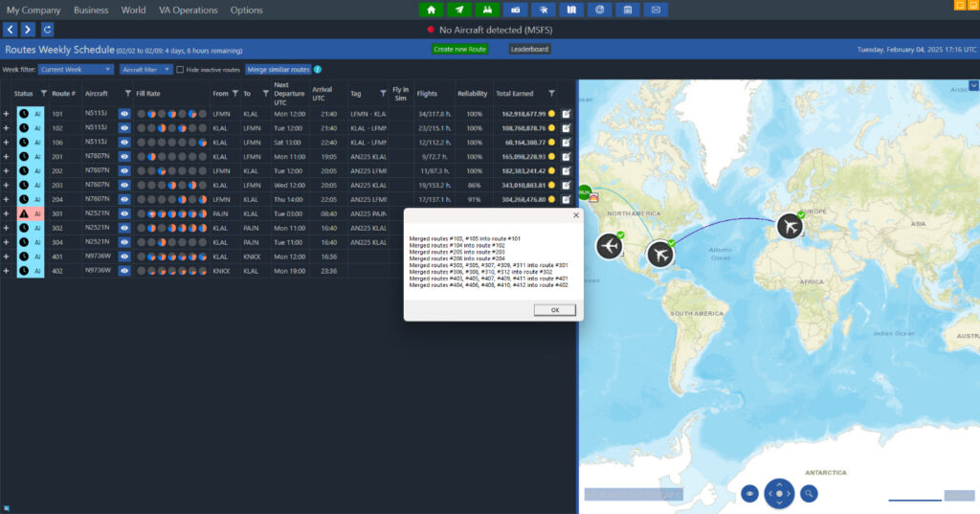Open the Total Earned column filter funnel
This screenshot has width=980, height=514.
pos(551,94)
